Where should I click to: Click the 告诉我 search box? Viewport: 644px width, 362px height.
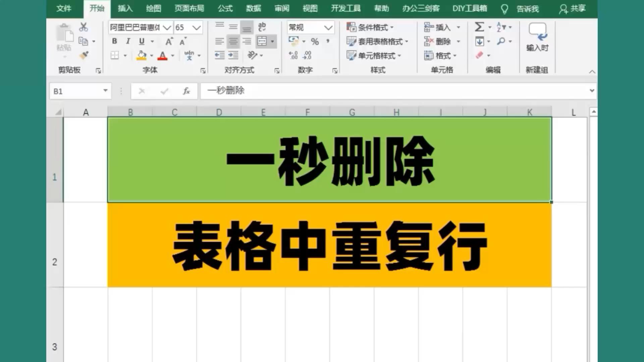[528, 9]
